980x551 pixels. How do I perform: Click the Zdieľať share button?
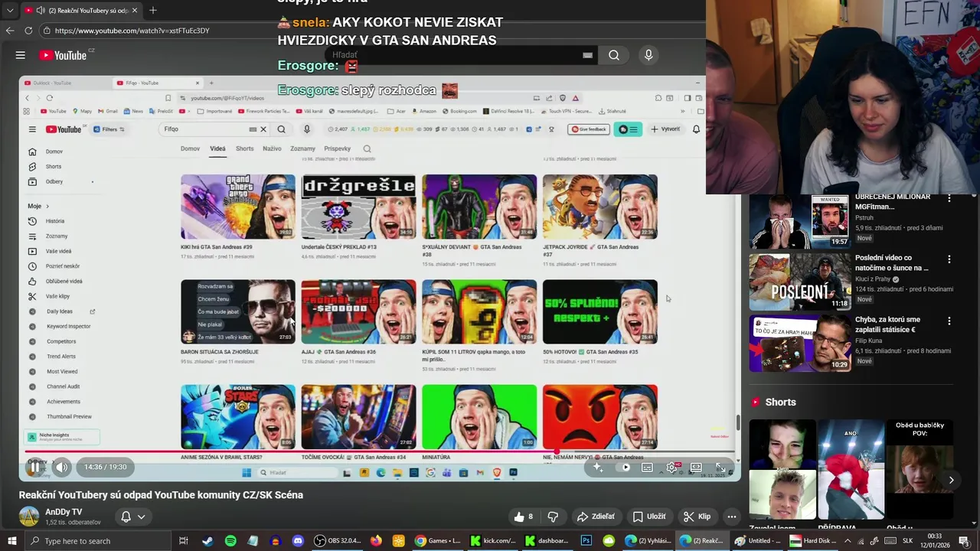(x=596, y=517)
